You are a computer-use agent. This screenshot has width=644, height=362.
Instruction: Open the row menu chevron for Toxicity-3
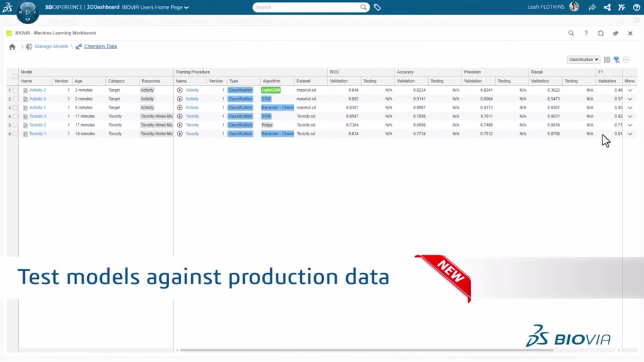pyautogui.click(x=630, y=117)
